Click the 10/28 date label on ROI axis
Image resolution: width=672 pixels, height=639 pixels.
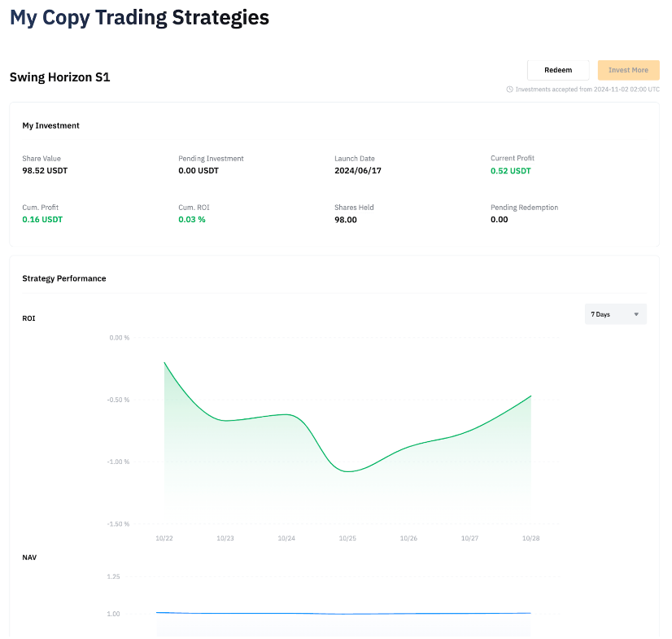tap(530, 538)
